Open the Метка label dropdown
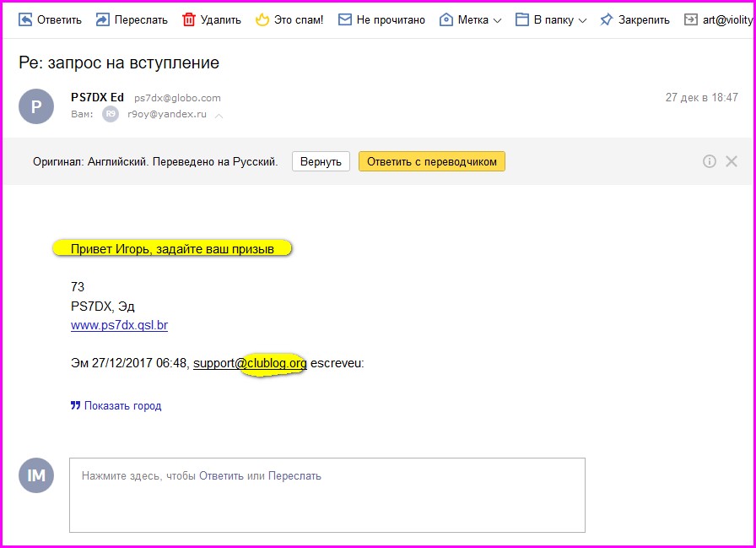The image size is (756, 548). pos(471,19)
